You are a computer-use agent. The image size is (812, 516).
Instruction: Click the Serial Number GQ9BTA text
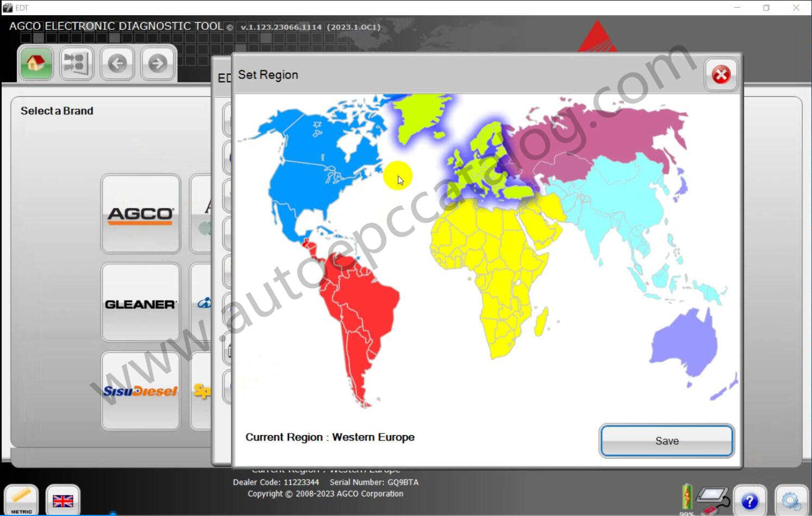pyautogui.click(x=374, y=482)
